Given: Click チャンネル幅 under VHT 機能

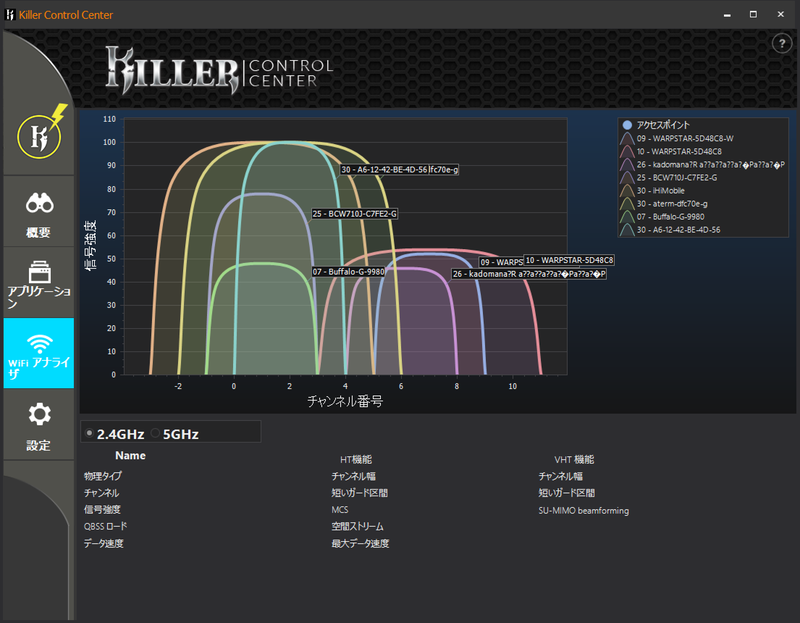Looking at the screenshot, I should click(561, 477).
